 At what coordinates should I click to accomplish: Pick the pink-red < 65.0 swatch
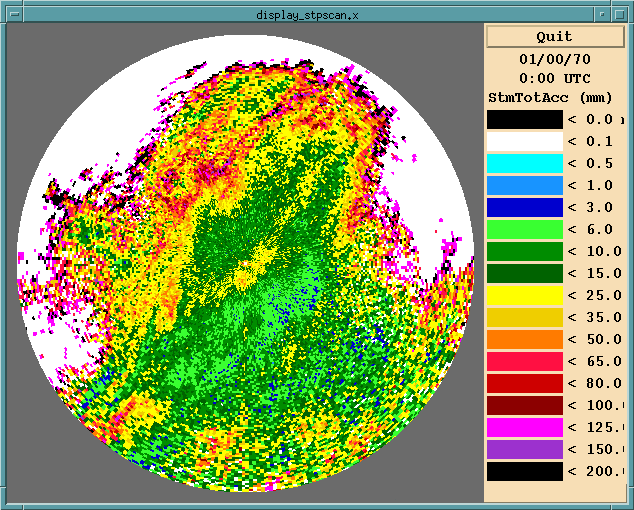point(524,361)
